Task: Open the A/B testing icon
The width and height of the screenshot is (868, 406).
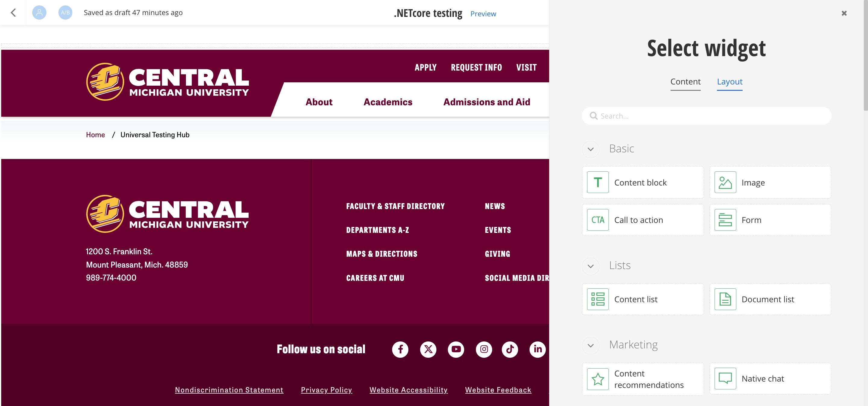Action: [65, 12]
